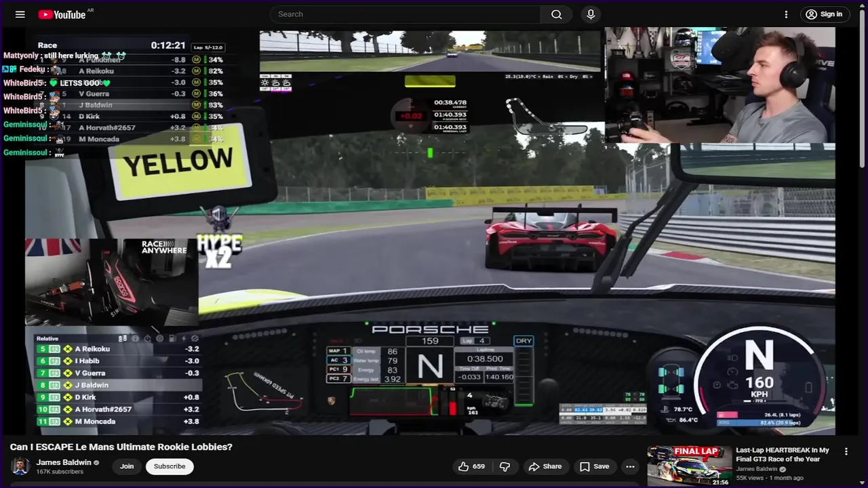Open Last-Lap HEARTBREAK video title

pos(783,454)
